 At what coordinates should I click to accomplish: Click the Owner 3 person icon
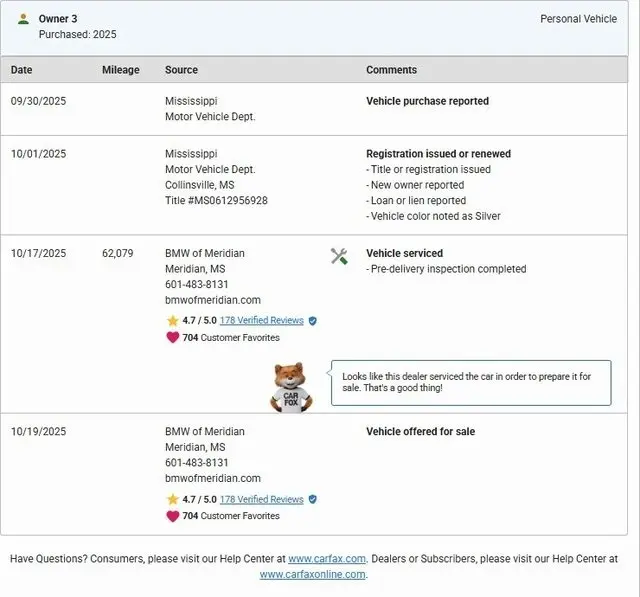(23, 19)
